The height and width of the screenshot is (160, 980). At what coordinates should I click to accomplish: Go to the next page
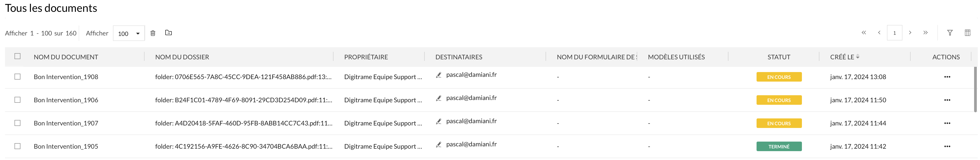tap(910, 33)
